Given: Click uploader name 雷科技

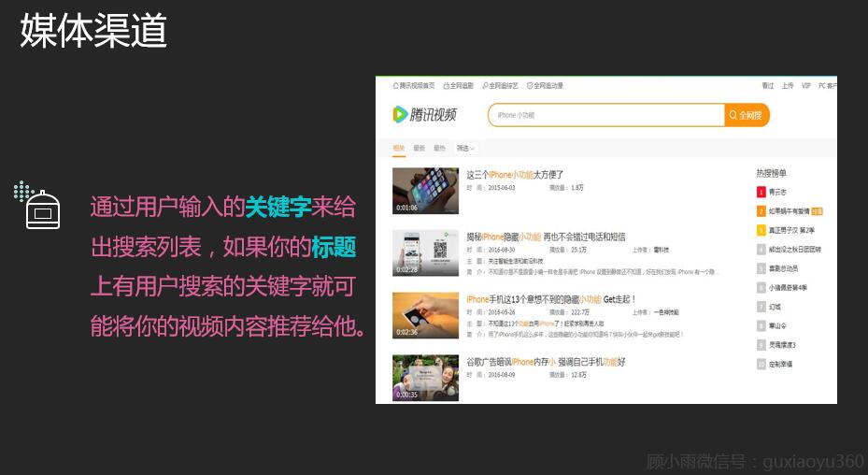Looking at the screenshot, I should pos(661,250).
